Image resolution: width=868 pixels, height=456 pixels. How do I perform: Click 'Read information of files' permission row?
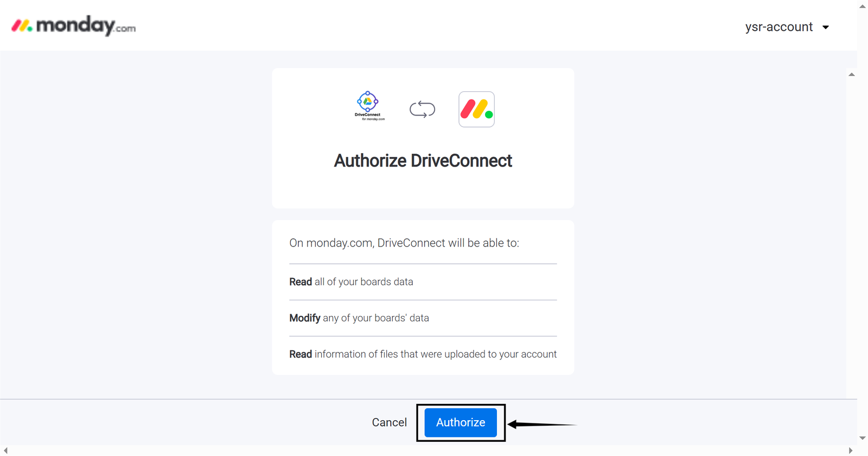[423, 354]
